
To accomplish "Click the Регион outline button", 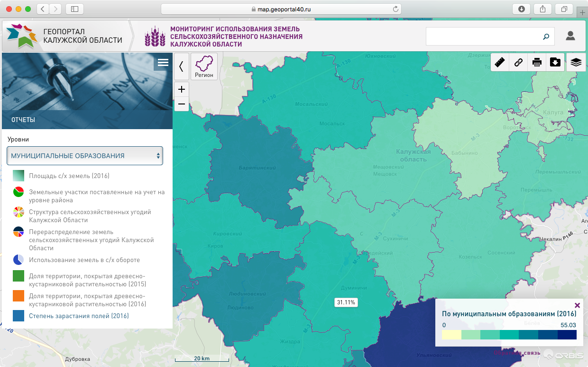I will pos(204,66).
